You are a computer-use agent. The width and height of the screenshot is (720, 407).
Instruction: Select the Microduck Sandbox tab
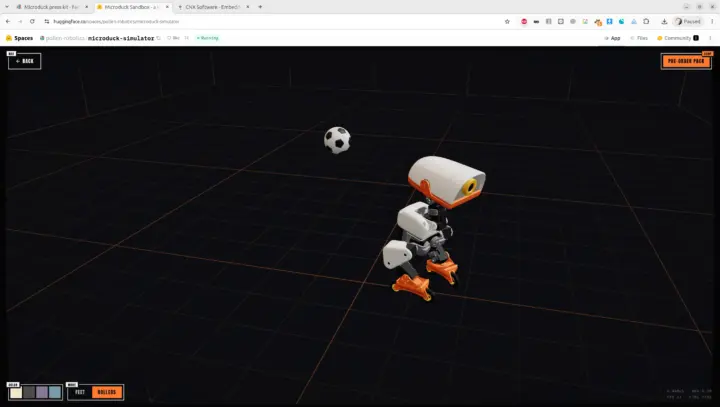[131, 7]
